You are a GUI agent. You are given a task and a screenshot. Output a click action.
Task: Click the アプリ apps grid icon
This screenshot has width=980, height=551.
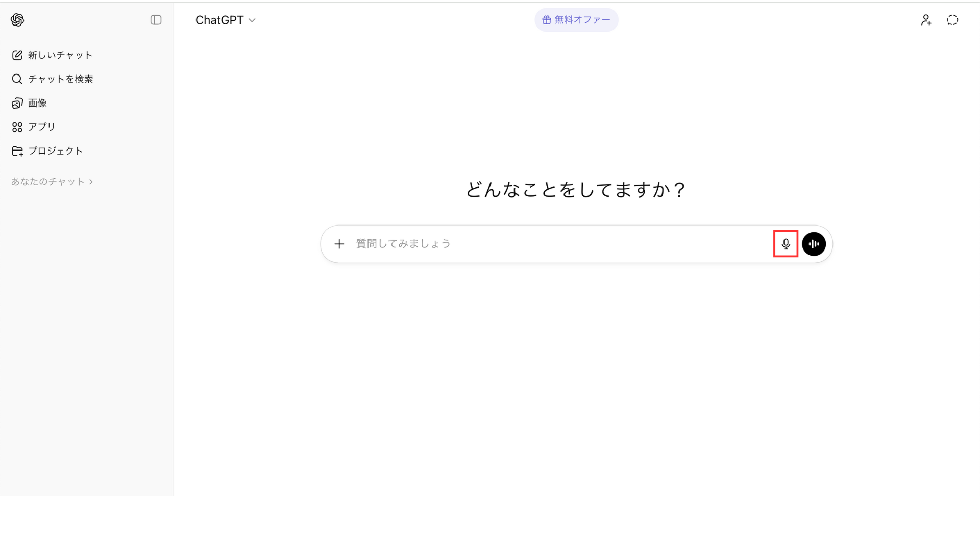(17, 127)
